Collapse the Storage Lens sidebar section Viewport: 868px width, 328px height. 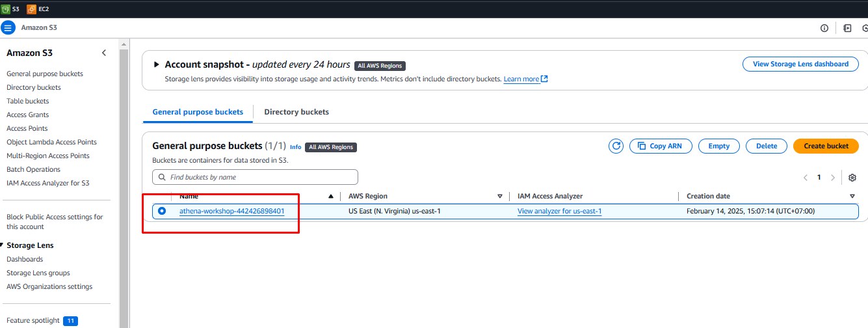click(x=2, y=245)
